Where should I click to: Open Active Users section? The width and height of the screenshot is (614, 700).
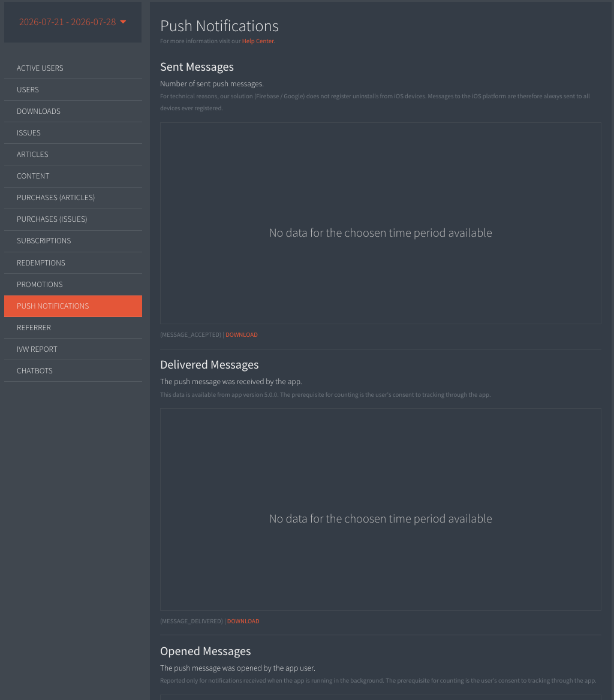click(73, 68)
